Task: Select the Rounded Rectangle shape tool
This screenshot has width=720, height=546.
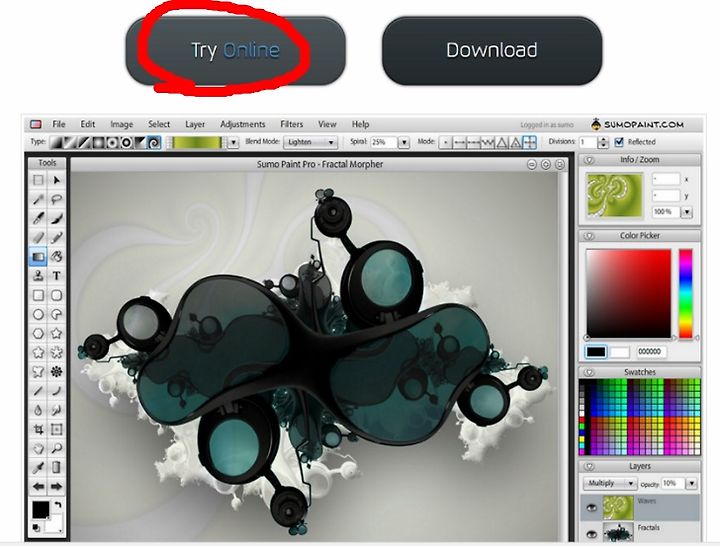Action: tap(56, 295)
